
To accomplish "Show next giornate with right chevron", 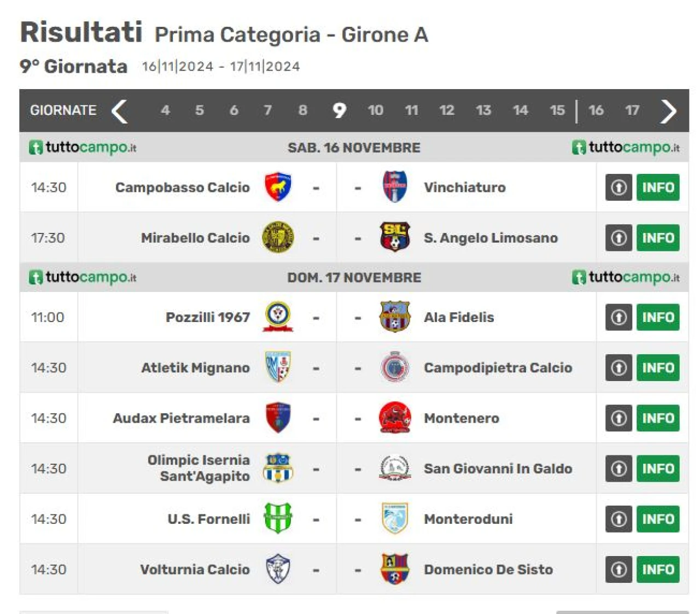I will pyautogui.click(x=668, y=111).
